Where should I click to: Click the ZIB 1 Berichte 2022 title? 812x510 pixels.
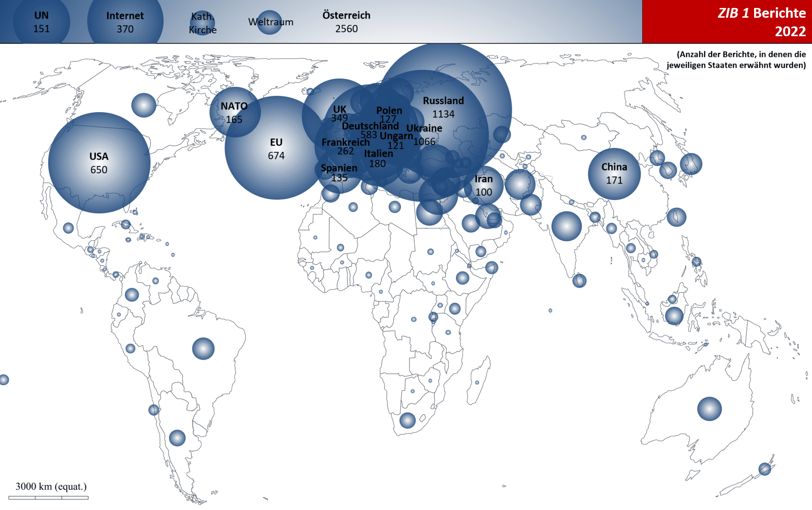(x=762, y=22)
